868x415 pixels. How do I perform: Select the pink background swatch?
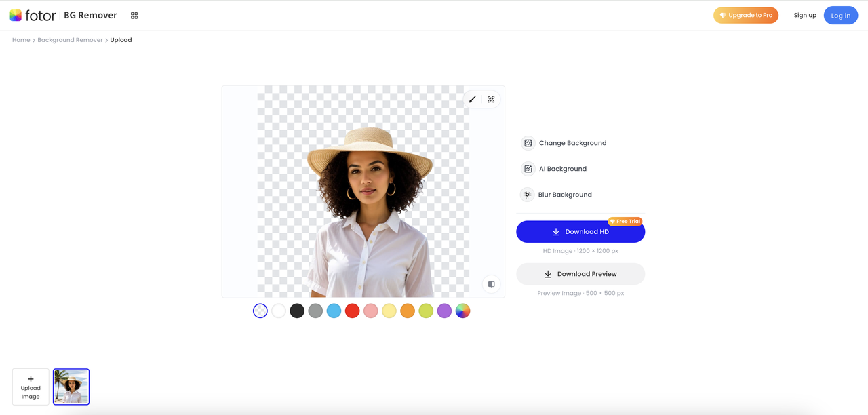click(x=370, y=311)
